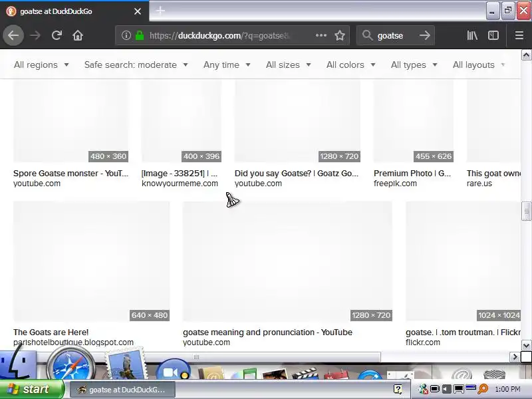Open Did you say Goatse? result title

(296, 174)
